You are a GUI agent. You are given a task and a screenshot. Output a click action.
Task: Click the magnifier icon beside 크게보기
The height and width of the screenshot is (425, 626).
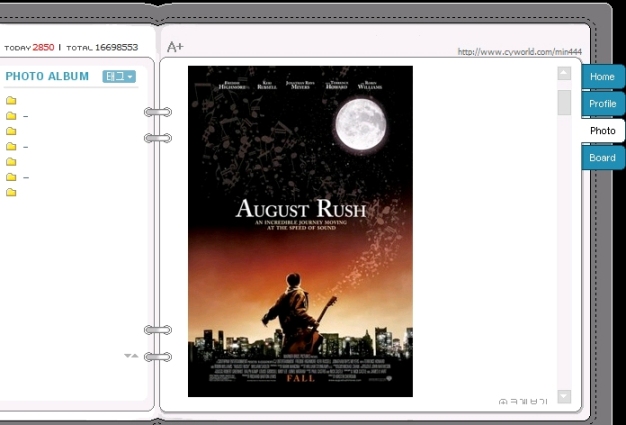click(x=503, y=402)
